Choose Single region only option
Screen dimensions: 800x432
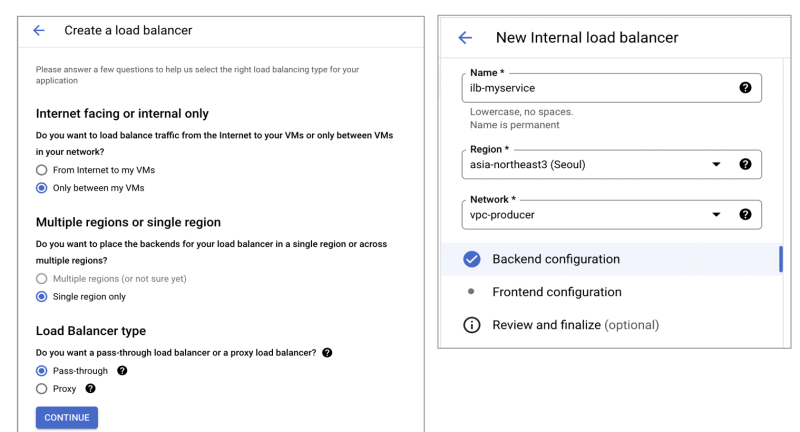pyautogui.click(x=42, y=296)
